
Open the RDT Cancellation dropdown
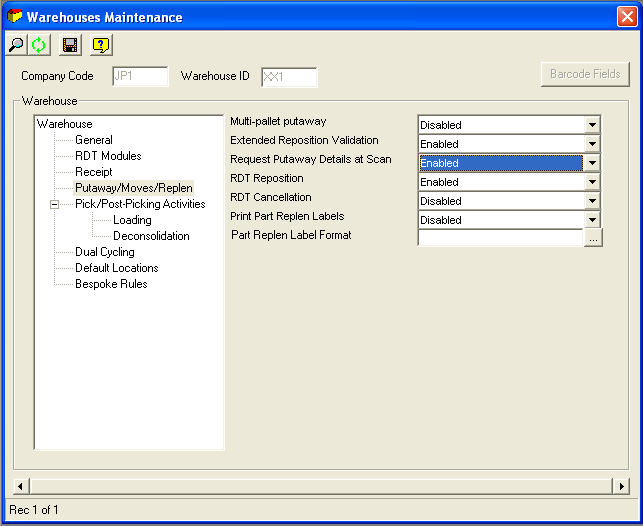(x=592, y=201)
